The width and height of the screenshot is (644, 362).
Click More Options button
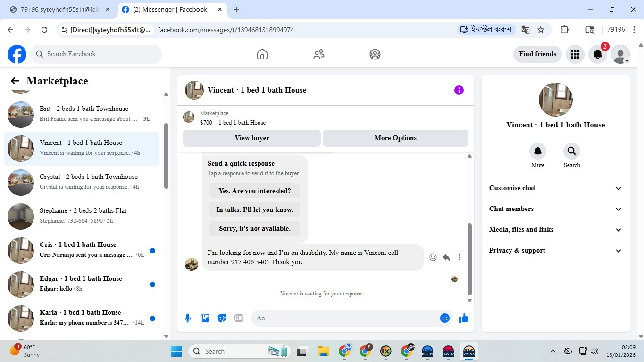(x=395, y=138)
